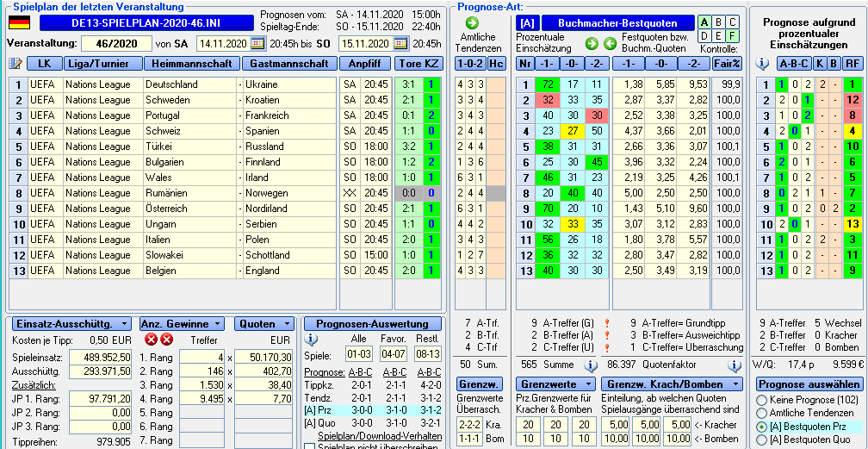868x449 pixels.
Task: Select the Rumänien home team cell
Action: pyautogui.click(x=190, y=193)
